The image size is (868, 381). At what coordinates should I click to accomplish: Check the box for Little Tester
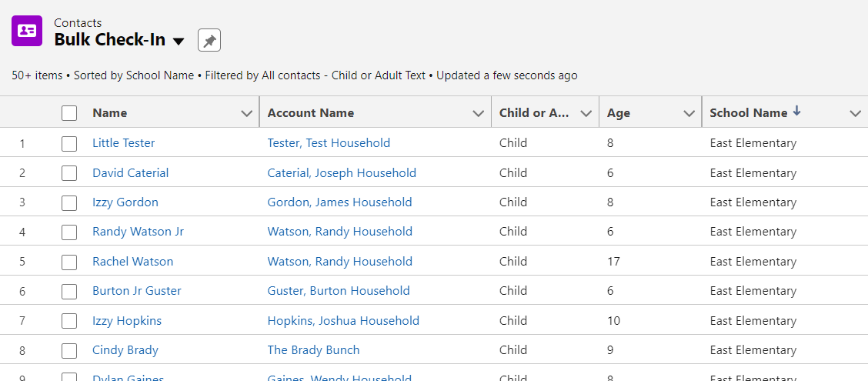(69, 143)
